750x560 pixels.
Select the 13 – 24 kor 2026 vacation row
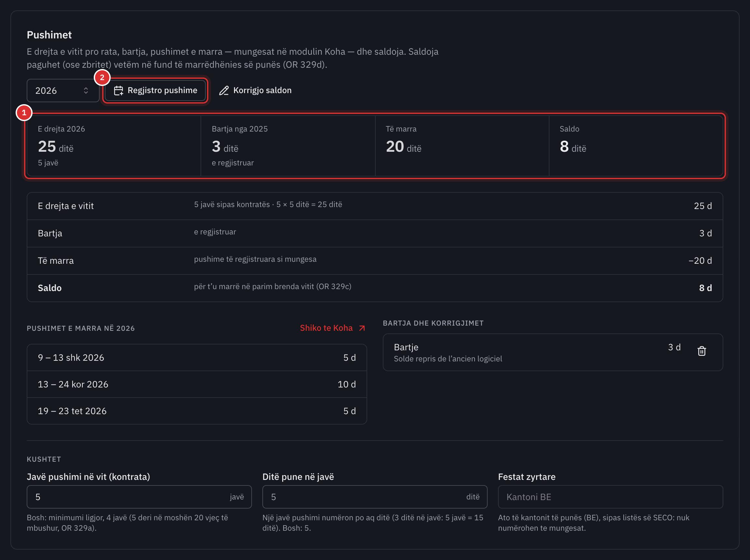click(197, 384)
